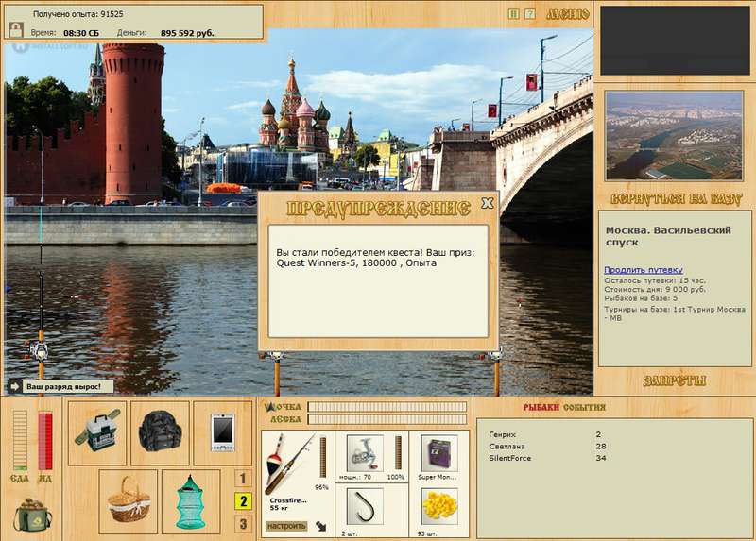The height and width of the screenshot is (541, 756).
Task: Close the Предупреждение warning dialog
Action: tap(487, 202)
